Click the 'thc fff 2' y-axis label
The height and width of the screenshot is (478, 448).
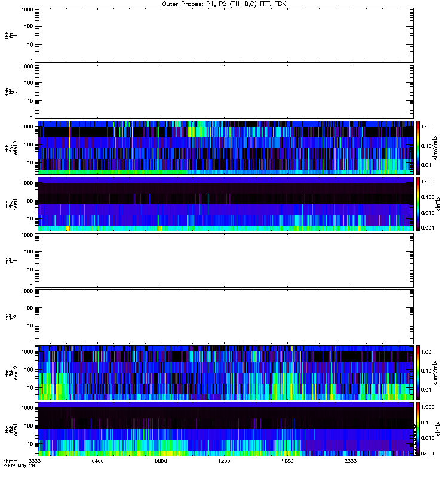(11, 317)
